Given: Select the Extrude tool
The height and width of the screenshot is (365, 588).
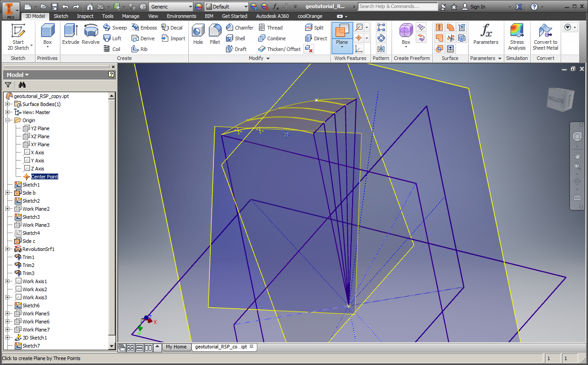Looking at the screenshot, I should coord(71,34).
